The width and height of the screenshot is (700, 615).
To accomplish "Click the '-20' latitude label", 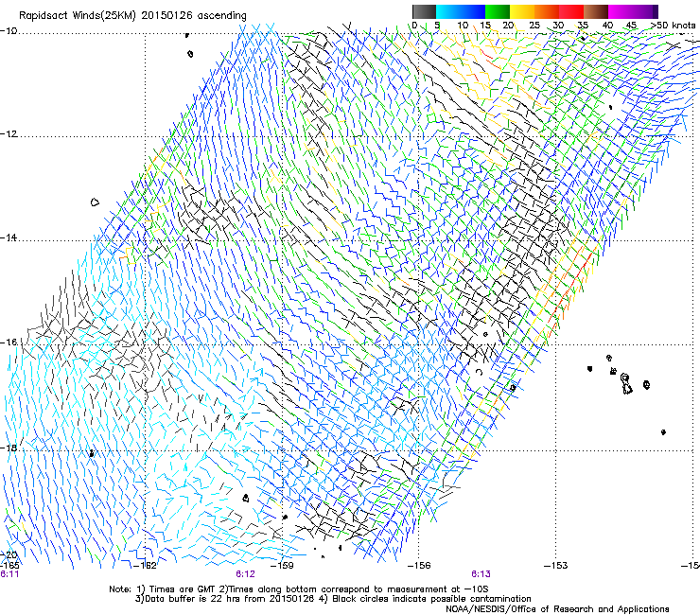I will click(9, 554).
